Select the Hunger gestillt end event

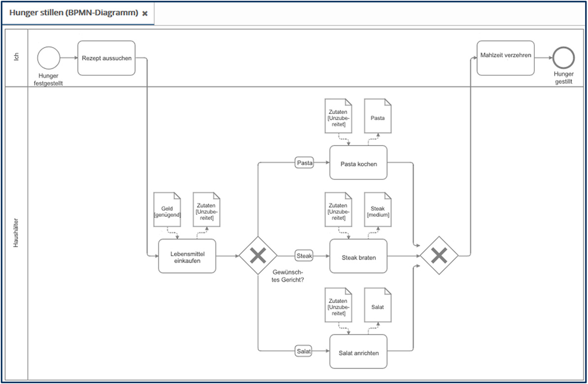(563, 58)
